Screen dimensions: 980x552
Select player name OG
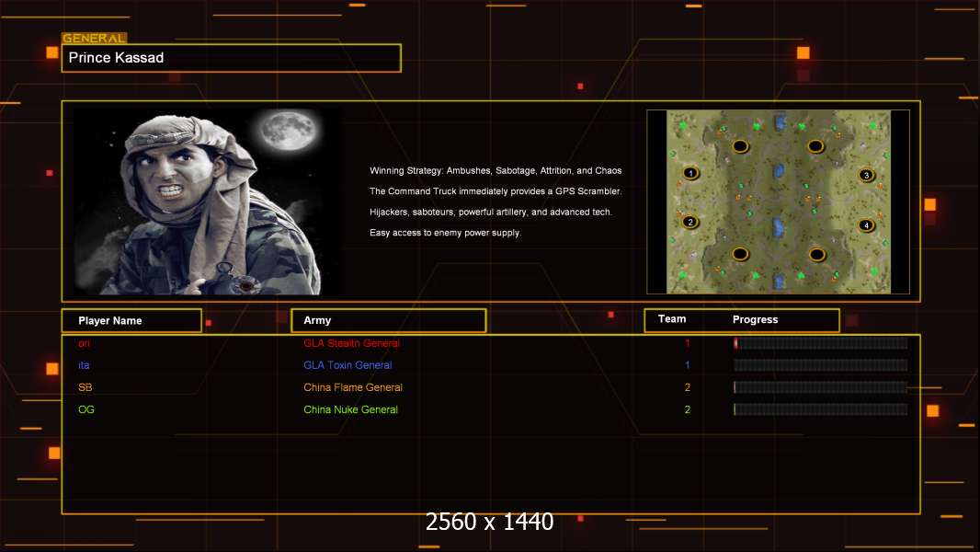coord(86,409)
